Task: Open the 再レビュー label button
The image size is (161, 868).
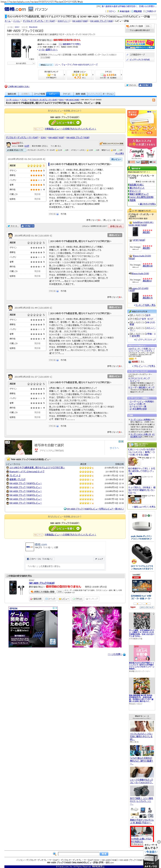Action: click(116, 159)
